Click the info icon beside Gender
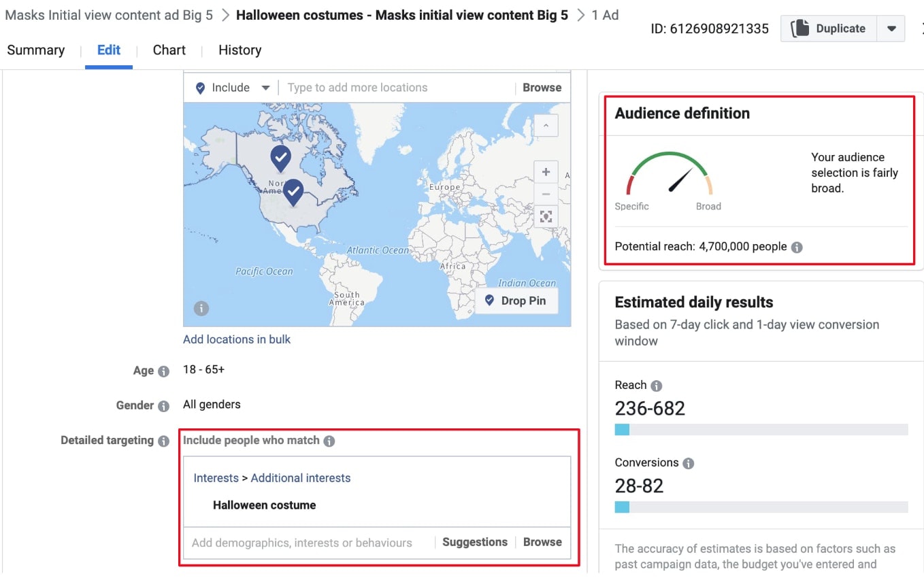924x578 pixels. (163, 405)
